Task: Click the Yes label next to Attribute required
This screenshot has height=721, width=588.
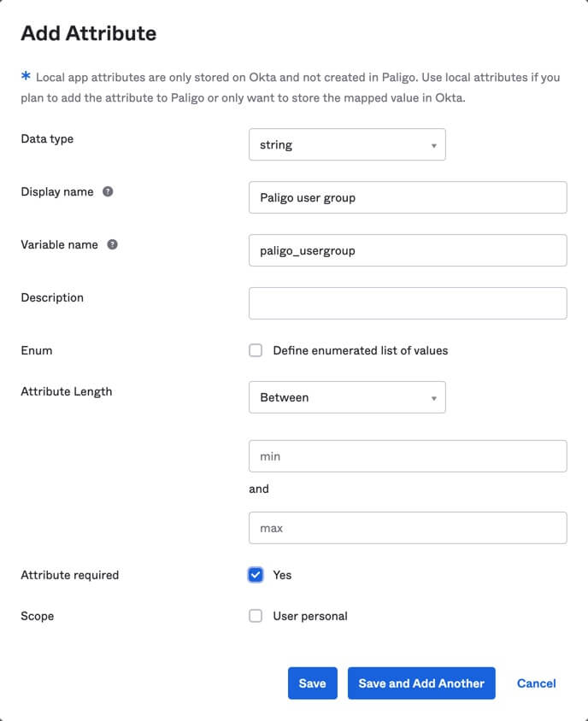Action: coord(283,575)
